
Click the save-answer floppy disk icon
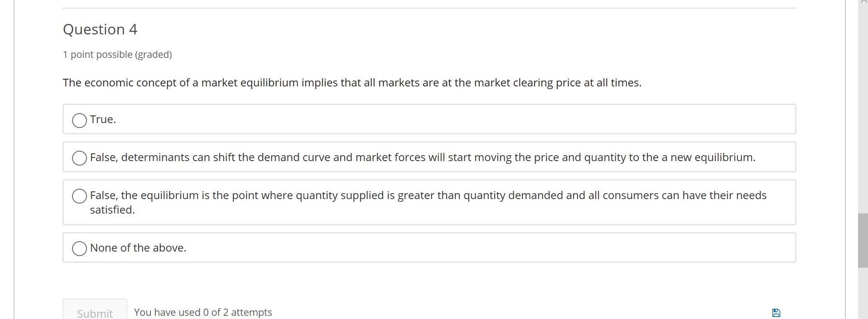coord(776,312)
